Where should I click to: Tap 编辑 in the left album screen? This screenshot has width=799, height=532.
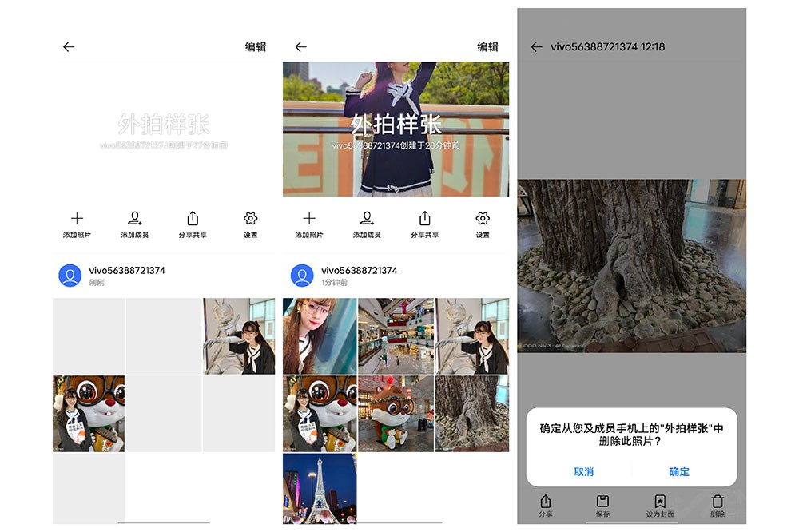tap(256, 47)
